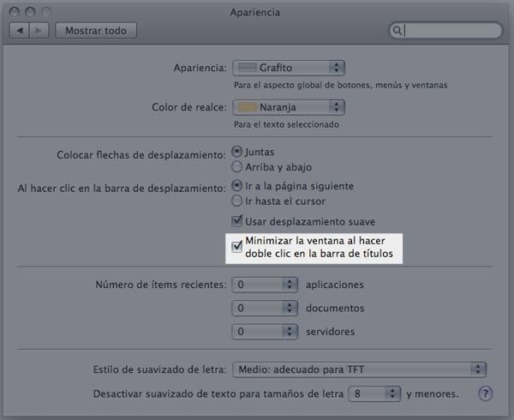
Task: Open the Color de realce Naranja dropdown
Action: tap(289, 107)
